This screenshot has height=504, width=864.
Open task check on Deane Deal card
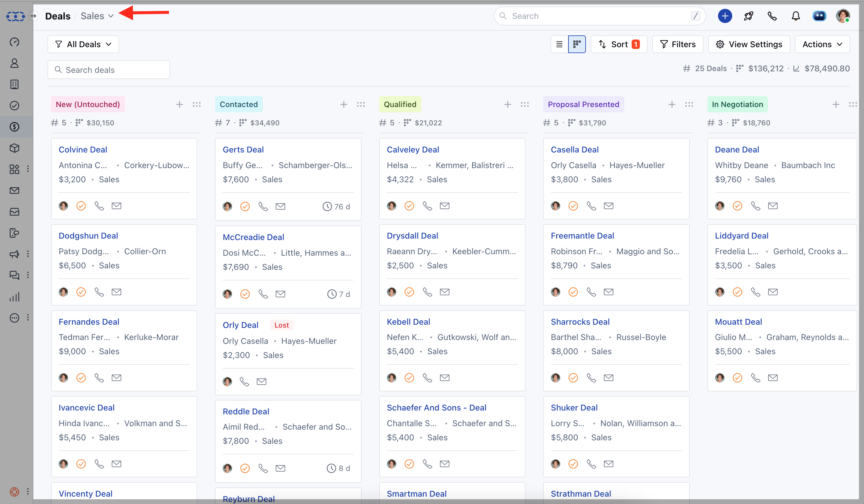click(737, 206)
